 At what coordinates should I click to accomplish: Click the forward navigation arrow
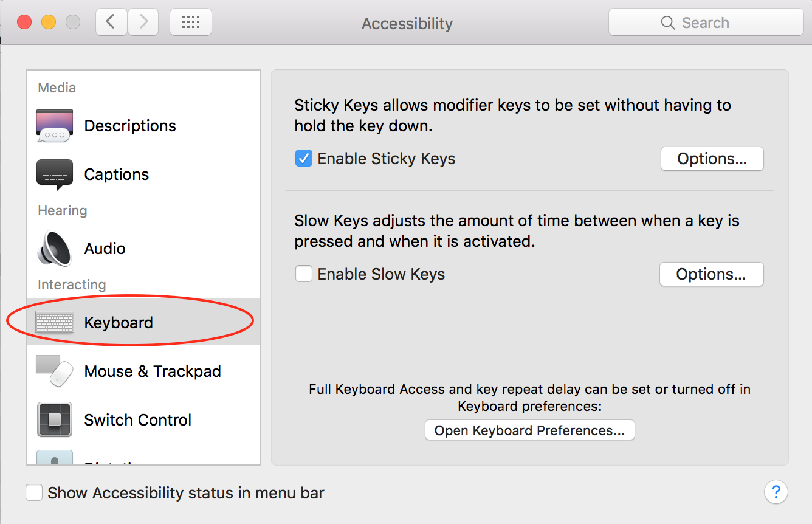(143, 21)
